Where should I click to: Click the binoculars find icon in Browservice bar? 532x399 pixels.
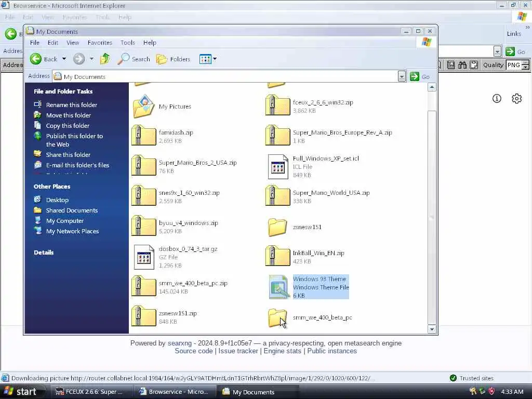click(x=462, y=65)
